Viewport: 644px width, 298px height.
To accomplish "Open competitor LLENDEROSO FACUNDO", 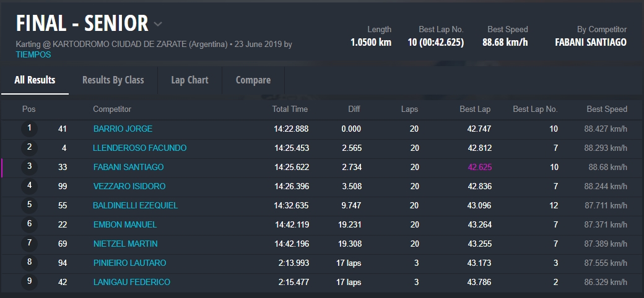I will 139,148.
